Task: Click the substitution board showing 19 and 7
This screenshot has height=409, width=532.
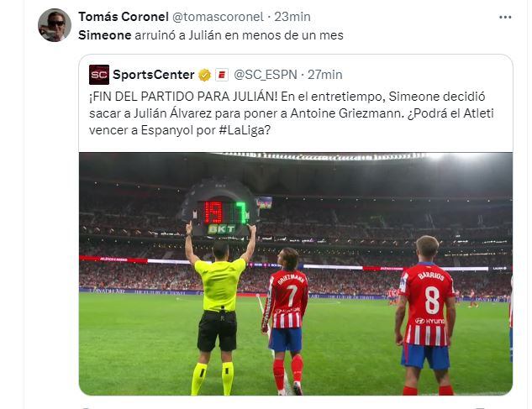Action: 219,207
